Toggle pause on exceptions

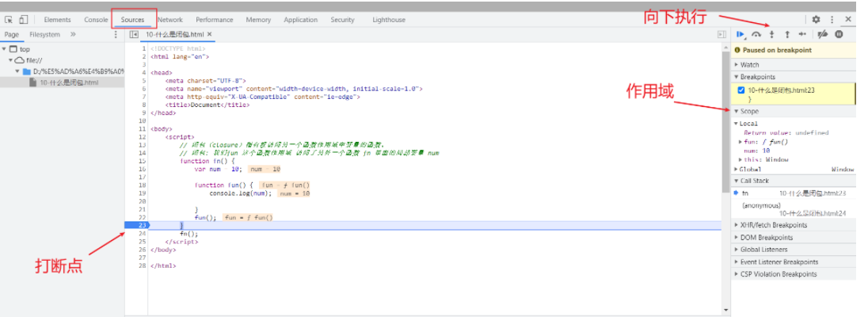(x=839, y=34)
